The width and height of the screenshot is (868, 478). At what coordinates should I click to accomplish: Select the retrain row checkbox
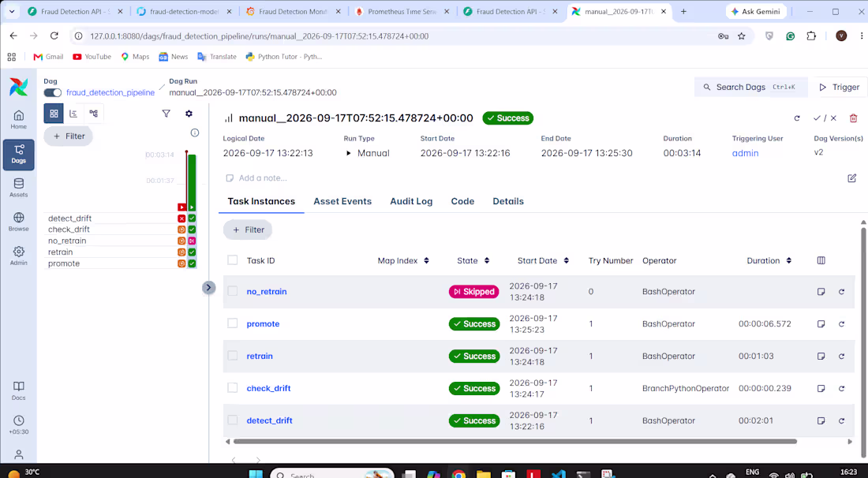pos(233,356)
